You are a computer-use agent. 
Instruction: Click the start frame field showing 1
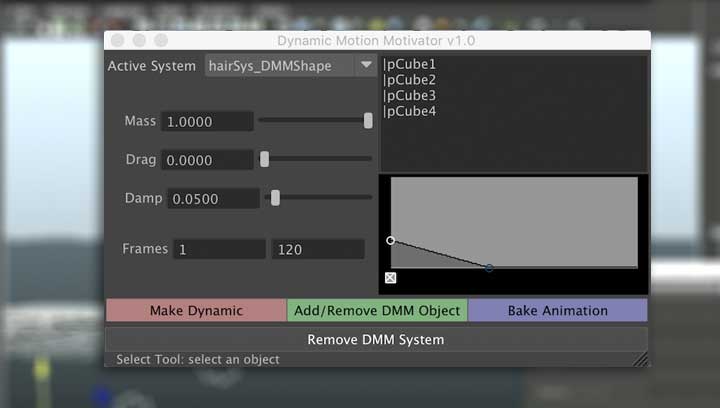219,249
